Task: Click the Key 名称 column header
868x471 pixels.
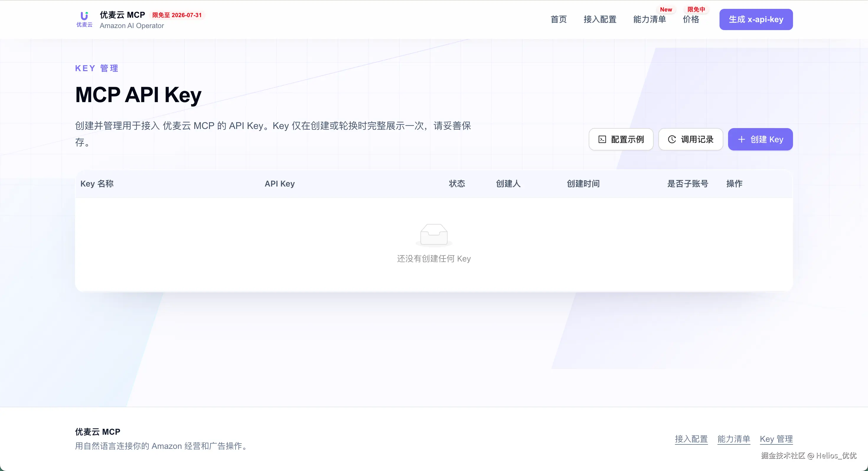Action: click(97, 184)
